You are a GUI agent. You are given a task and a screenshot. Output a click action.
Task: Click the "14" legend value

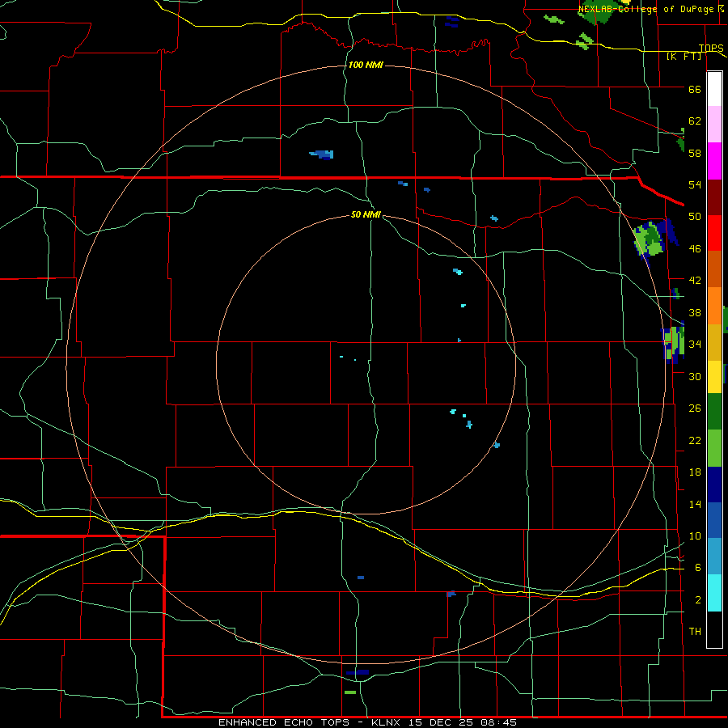(695, 504)
